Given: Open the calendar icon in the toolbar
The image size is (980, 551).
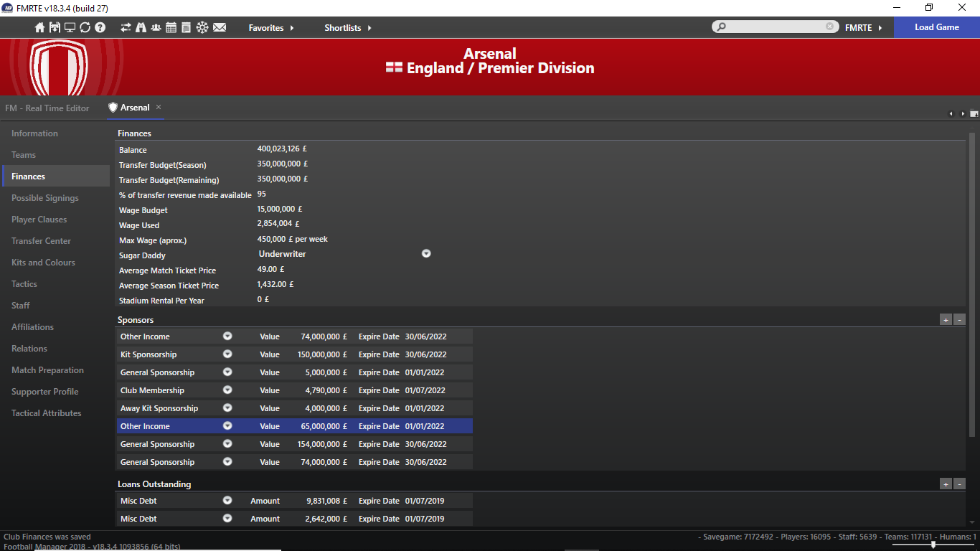Looking at the screenshot, I should pos(171,27).
